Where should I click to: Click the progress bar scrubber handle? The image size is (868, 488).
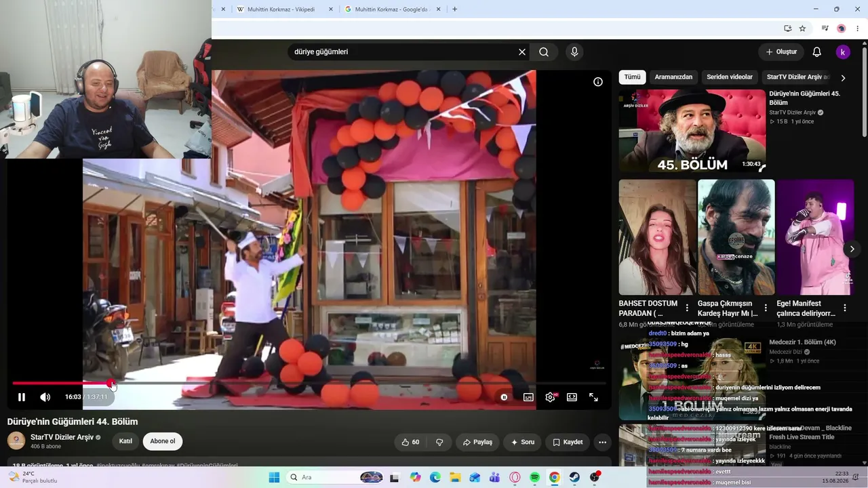pos(111,384)
